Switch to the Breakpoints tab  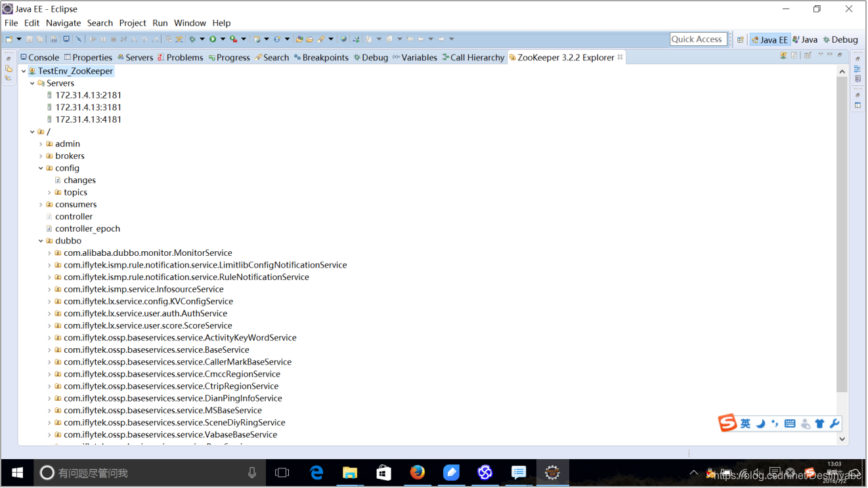[321, 58]
